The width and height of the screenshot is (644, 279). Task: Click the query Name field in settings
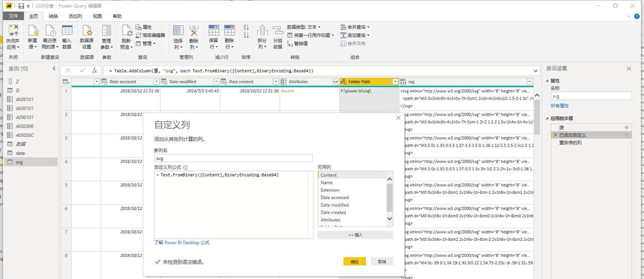coord(591,96)
